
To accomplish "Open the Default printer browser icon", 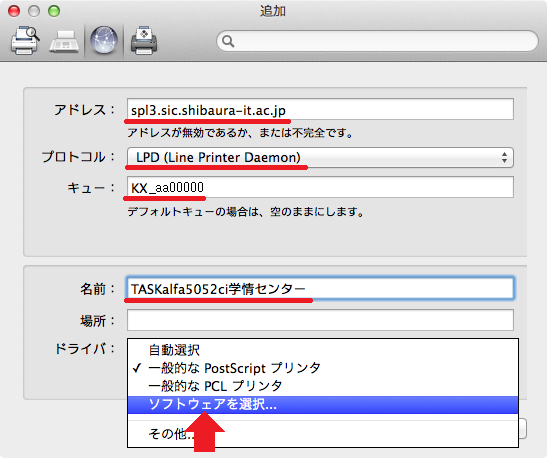I will (25, 40).
